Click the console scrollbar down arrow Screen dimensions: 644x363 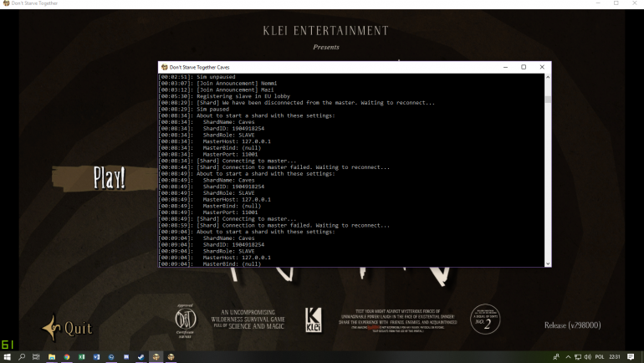(548, 263)
